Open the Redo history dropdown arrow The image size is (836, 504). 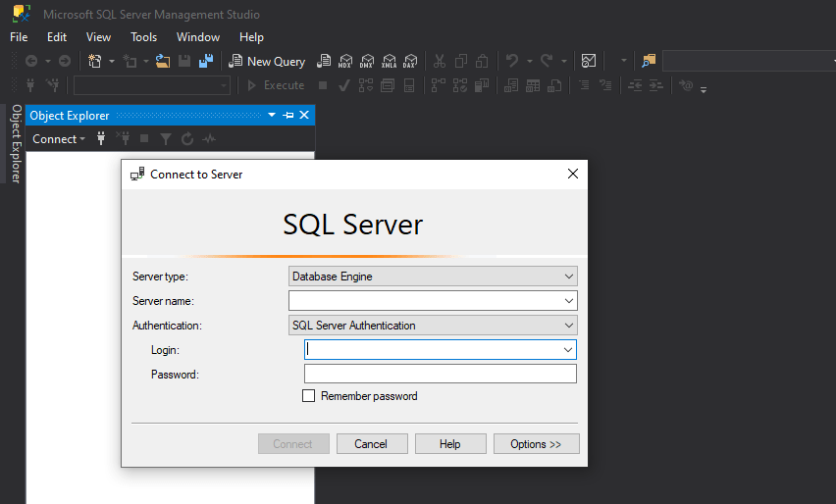click(x=563, y=61)
